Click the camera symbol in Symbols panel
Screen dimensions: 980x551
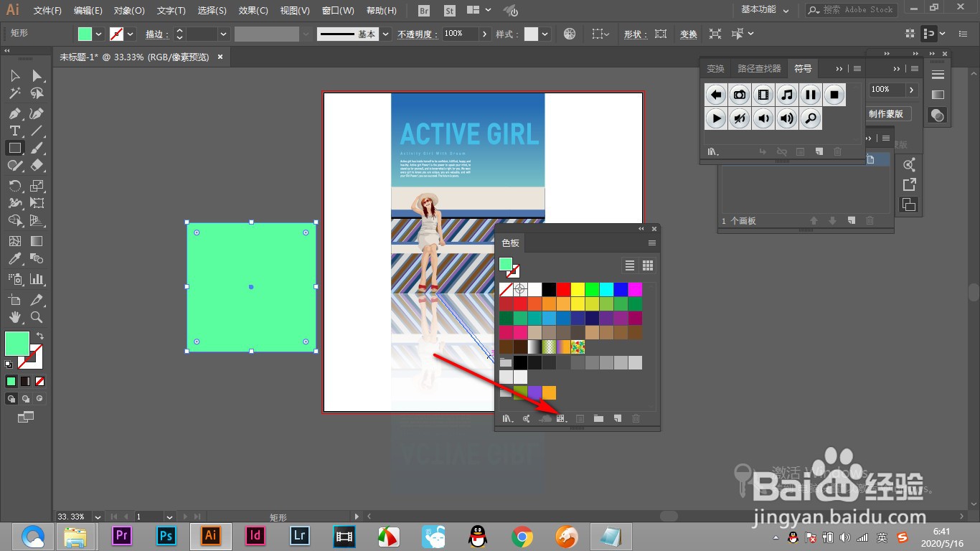coord(740,94)
